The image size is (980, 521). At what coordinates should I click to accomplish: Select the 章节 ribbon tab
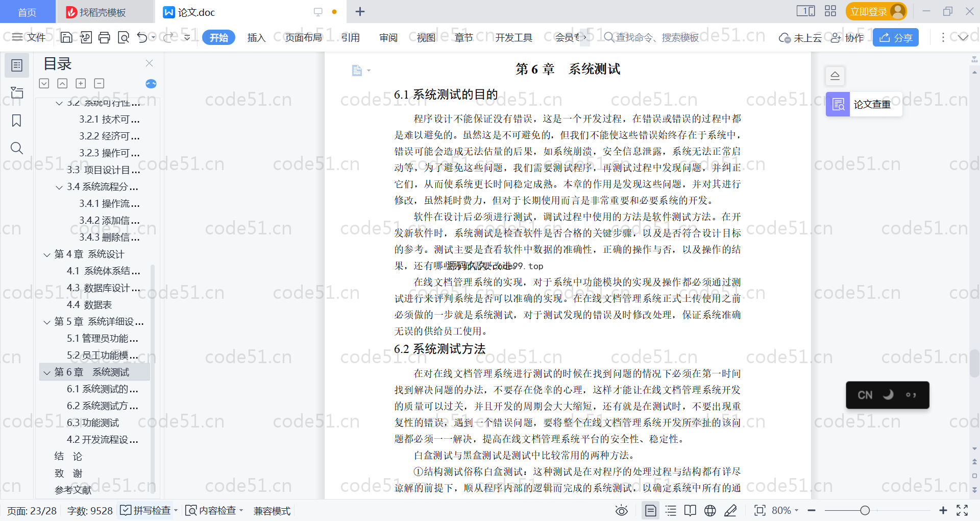point(464,37)
